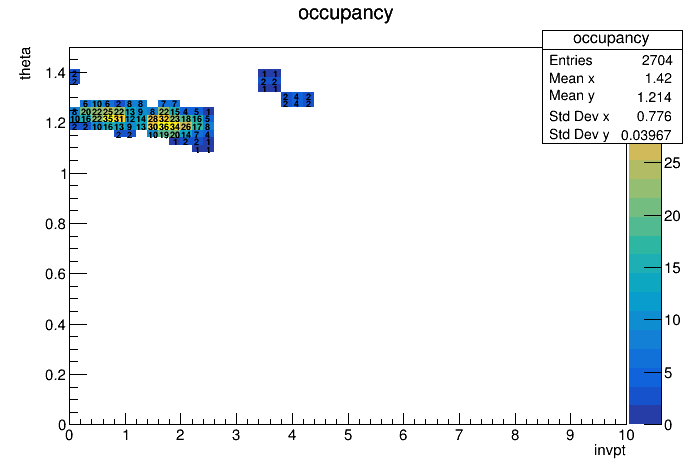Click the theta axis tick label 0.6
The image size is (696, 472).
tap(55, 274)
